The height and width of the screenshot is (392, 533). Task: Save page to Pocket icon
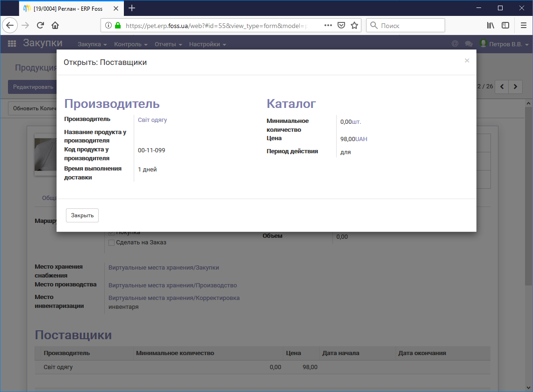tap(341, 25)
